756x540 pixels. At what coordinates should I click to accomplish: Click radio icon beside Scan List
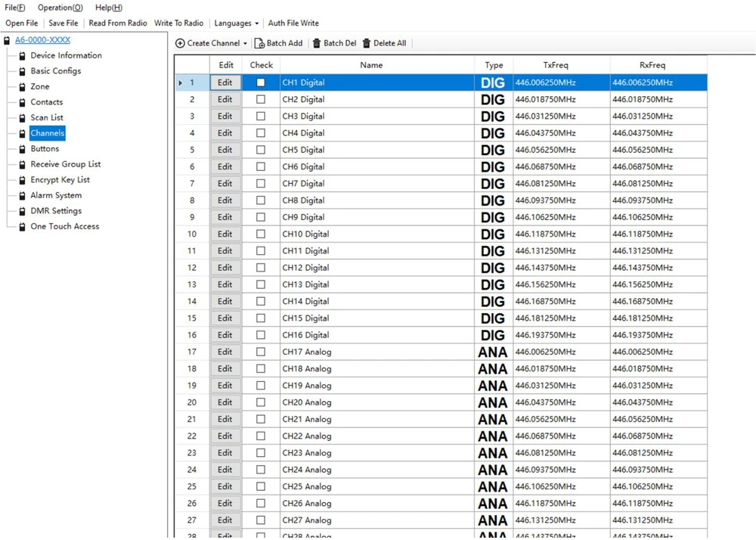click(22, 118)
